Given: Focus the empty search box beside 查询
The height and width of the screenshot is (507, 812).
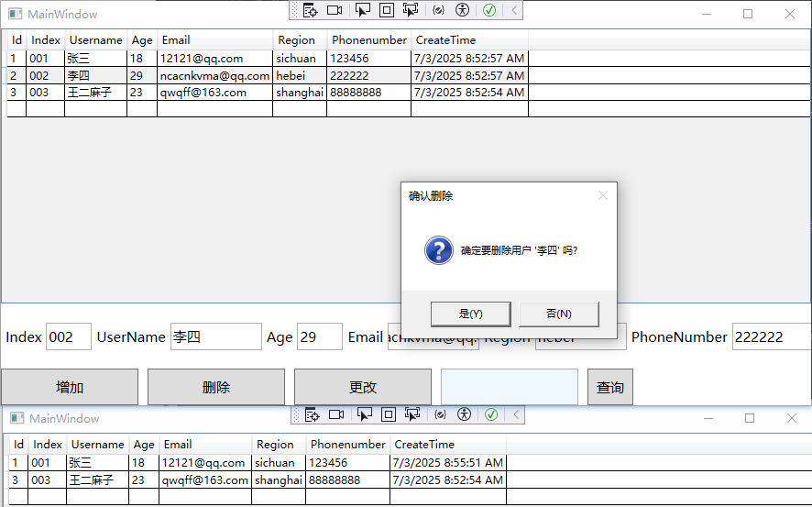Looking at the screenshot, I should [509, 387].
